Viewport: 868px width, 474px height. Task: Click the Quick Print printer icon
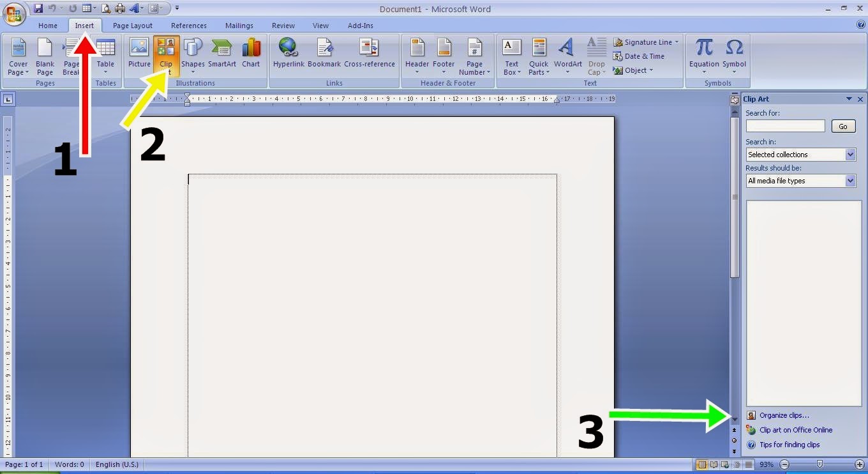pos(119,8)
